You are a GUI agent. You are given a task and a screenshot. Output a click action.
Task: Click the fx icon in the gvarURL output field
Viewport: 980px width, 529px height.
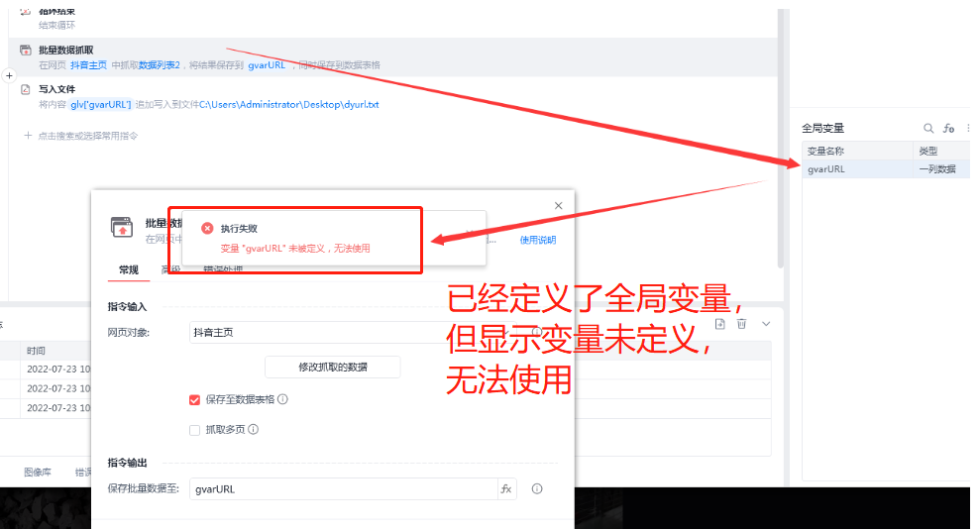[506, 489]
